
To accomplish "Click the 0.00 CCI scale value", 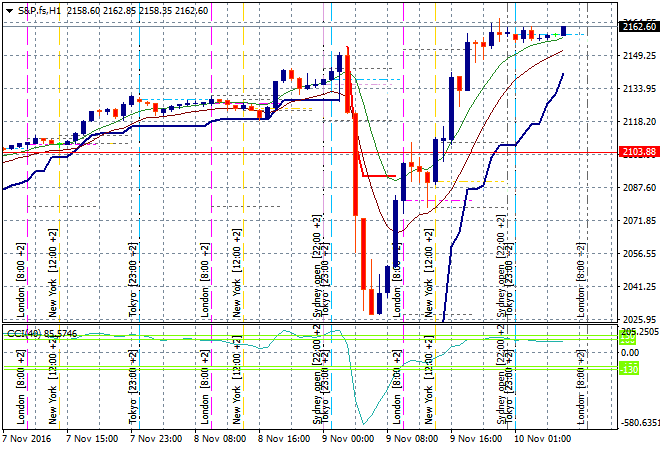I will click(x=630, y=353).
